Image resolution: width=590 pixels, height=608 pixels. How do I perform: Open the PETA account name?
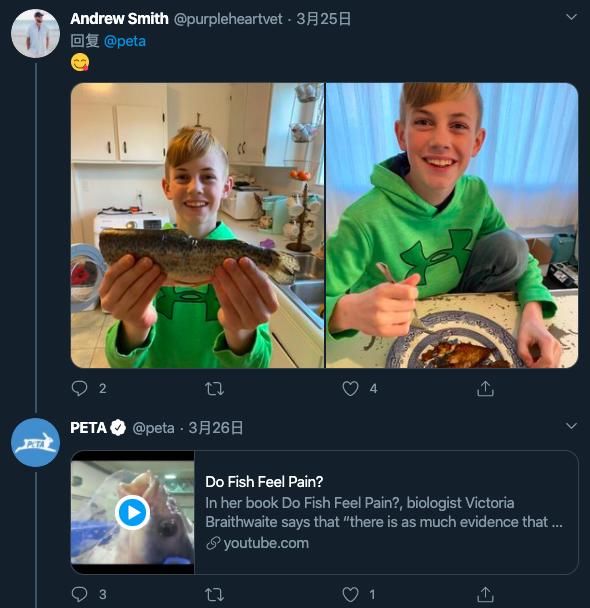pyautogui.click(x=88, y=428)
